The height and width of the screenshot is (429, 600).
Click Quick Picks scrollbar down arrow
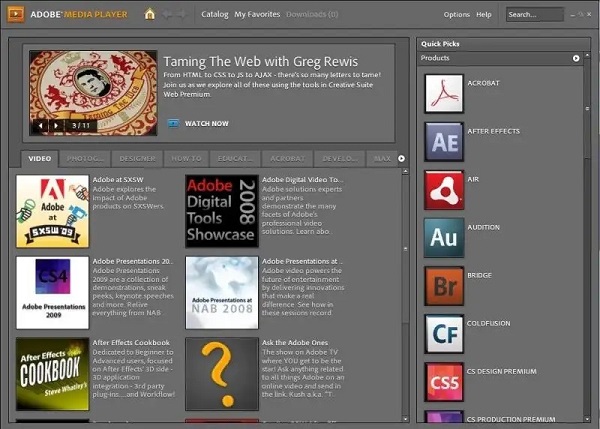click(x=587, y=419)
